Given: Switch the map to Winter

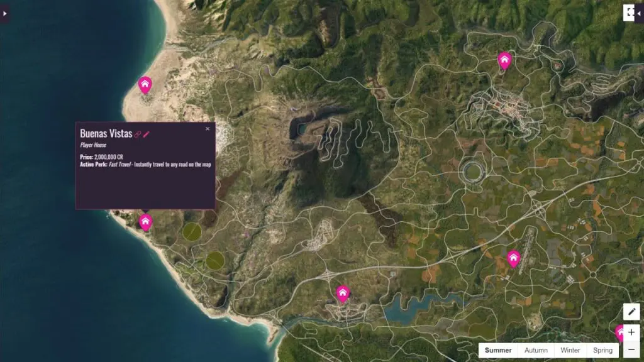Looking at the screenshot, I should point(570,350).
